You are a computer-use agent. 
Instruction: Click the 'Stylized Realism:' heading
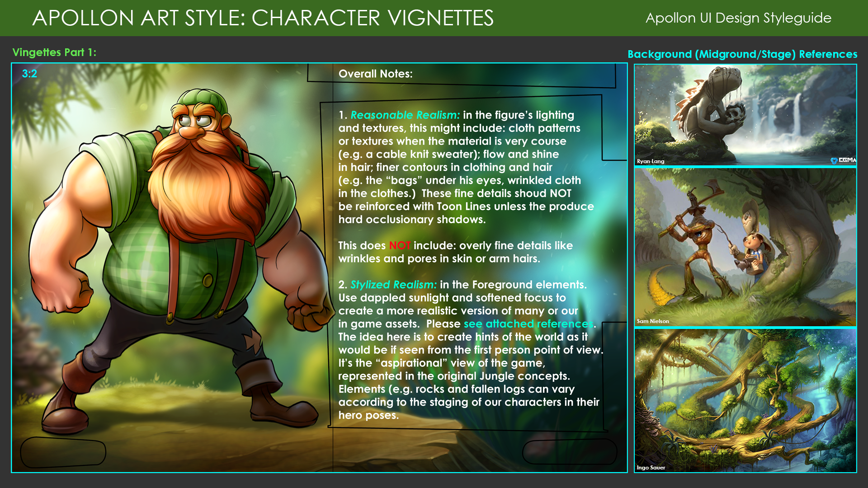tap(393, 285)
